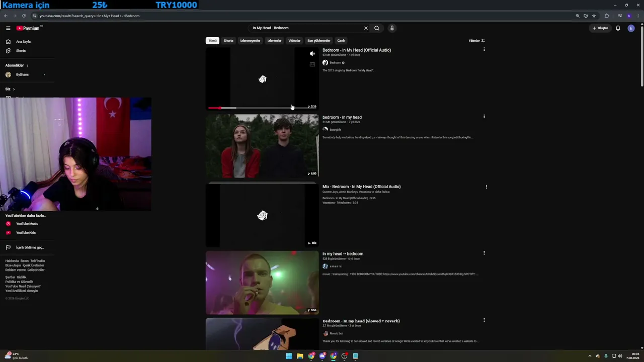Bookmark this page with the star icon
The image size is (644, 362).
[x=594, y=16]
